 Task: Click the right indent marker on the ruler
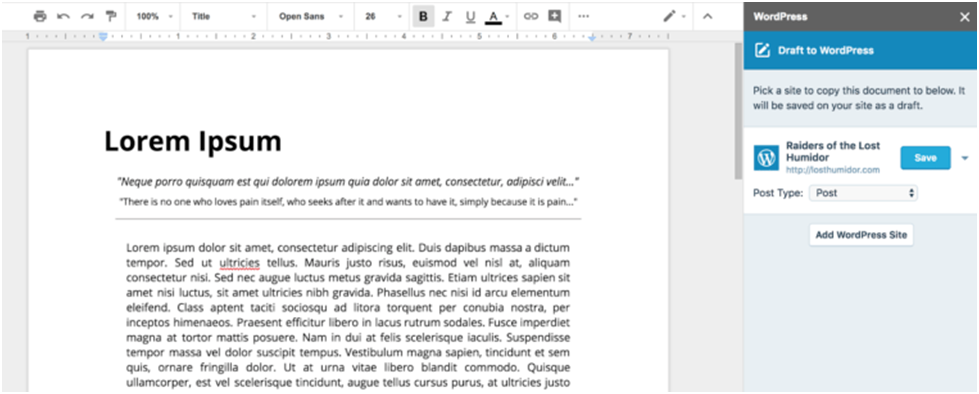coord(592,38)
